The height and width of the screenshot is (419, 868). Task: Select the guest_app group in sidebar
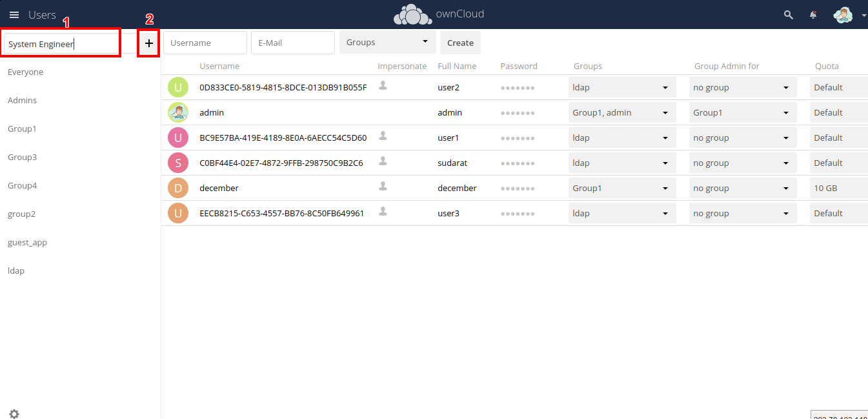[27, 243]
